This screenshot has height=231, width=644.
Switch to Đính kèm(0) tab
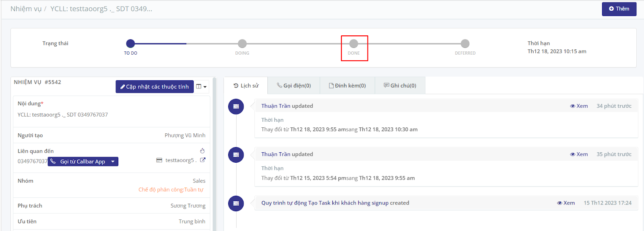click(x=347, y=86)
